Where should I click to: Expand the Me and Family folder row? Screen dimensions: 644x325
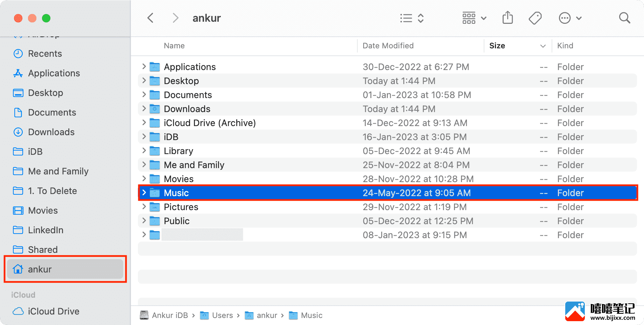144,165
